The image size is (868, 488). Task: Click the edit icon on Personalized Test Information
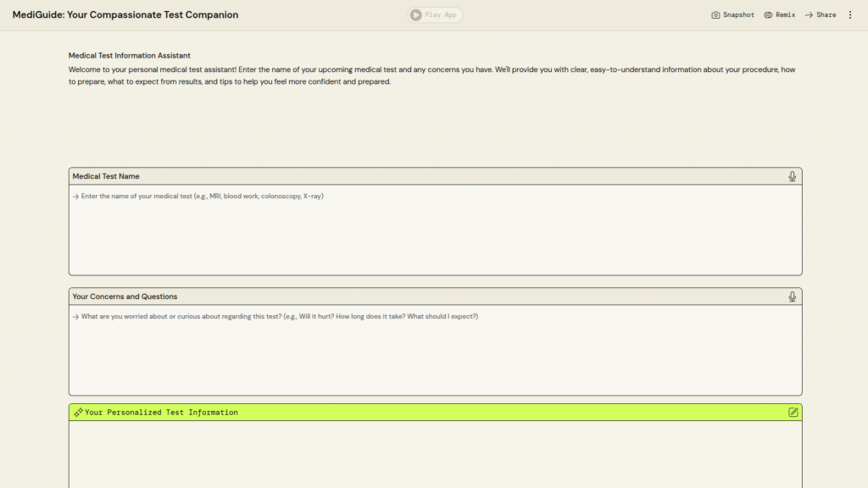tap(793, 413)
